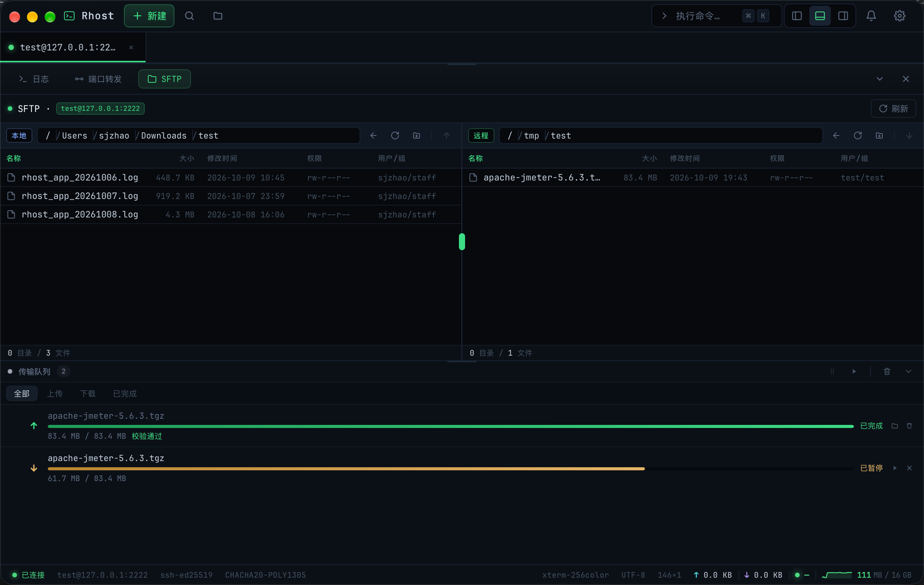Sort remote files by 修改时间 column
This screenshot has width=924, height=585.
685,159
